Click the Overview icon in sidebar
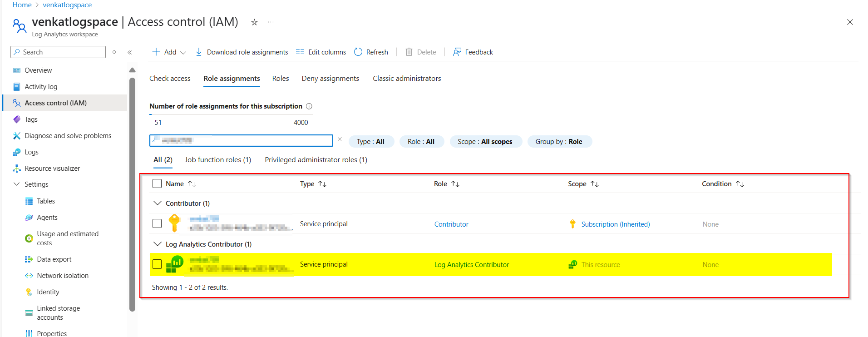Viewport: 868px width, 337px height. (x=17, y=70)
